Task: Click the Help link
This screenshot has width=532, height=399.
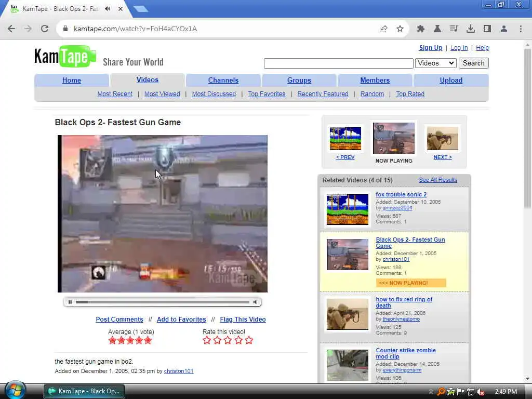Action: coord(483,48)
